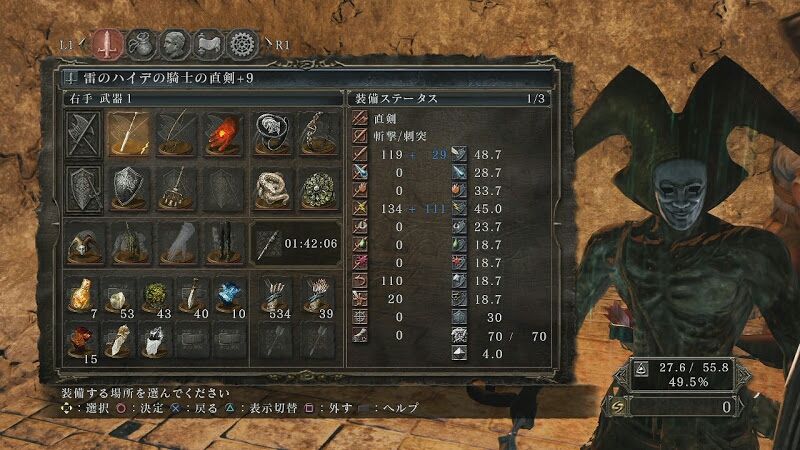The width and height of the screenshot is (800, 450).
Task: Select the crossed axes right-hand category icon
Action: [x=83, y=134]
